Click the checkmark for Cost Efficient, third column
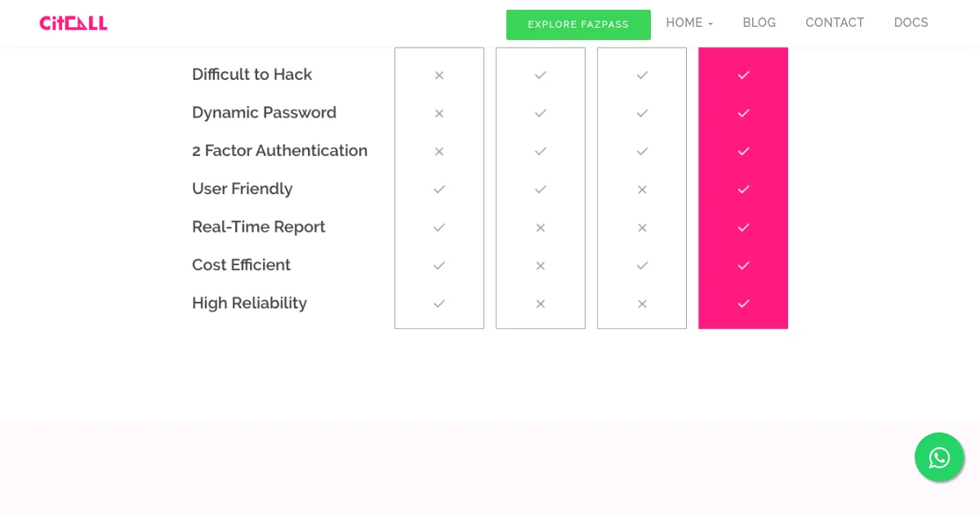The width and height of the screenshot is (980, 514). click(x=642, y=265)
